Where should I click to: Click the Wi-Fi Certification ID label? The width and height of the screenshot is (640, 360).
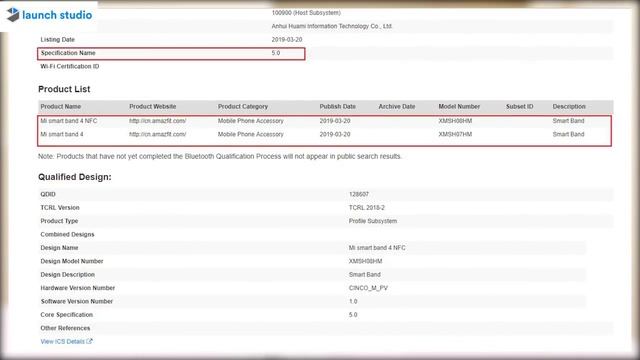point(69,67)
